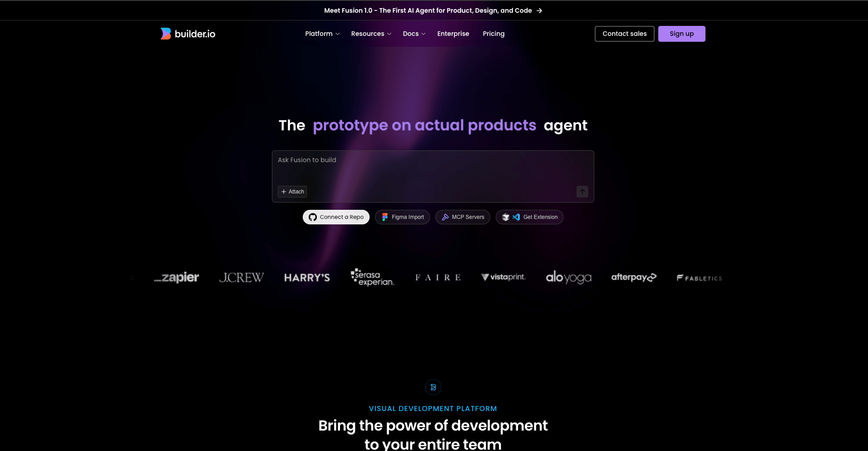Click the Alo Yoga customer logo
Screen dimensions: 868x451
[568, 277]
